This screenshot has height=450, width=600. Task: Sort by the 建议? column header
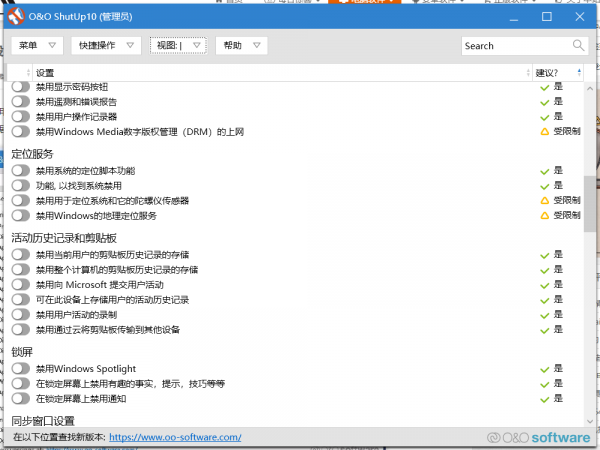(x=558, y=73)
